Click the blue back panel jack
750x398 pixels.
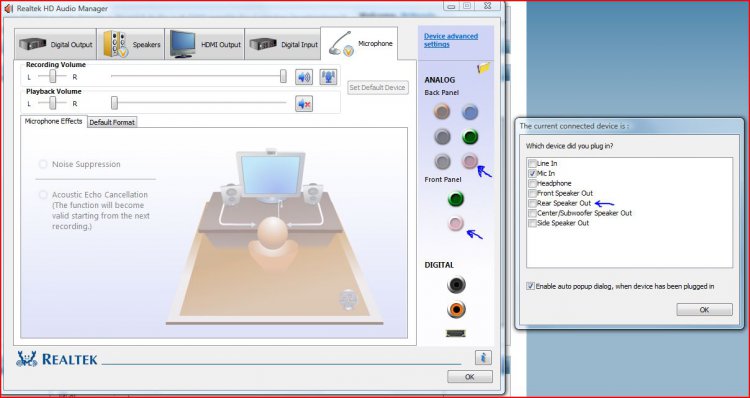point(470,112)
